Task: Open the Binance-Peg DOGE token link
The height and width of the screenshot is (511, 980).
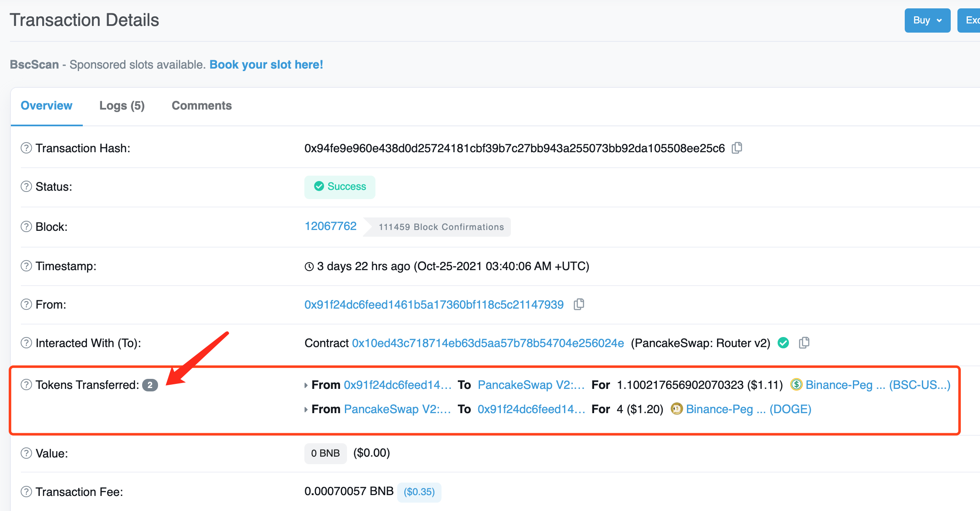Action: pos(748,409)
